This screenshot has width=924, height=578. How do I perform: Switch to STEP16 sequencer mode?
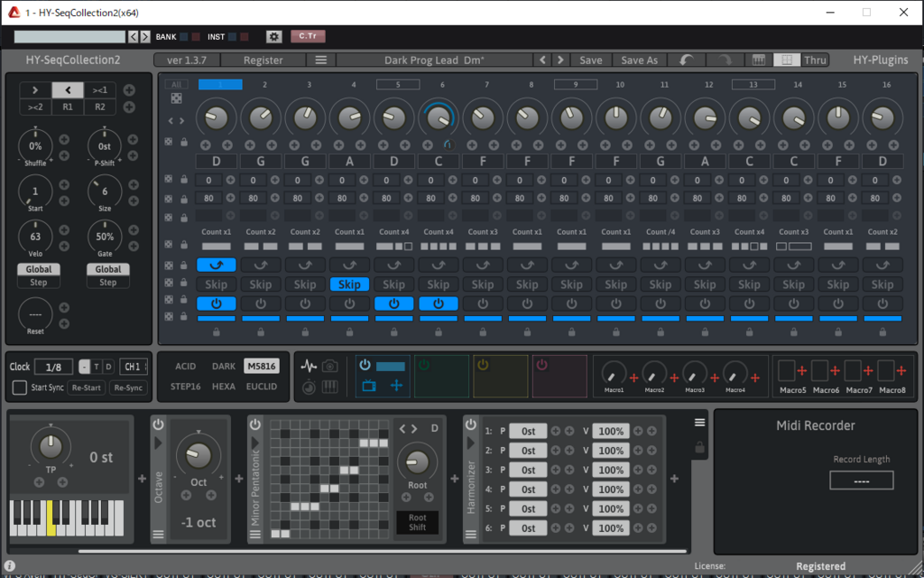[185, 387]
